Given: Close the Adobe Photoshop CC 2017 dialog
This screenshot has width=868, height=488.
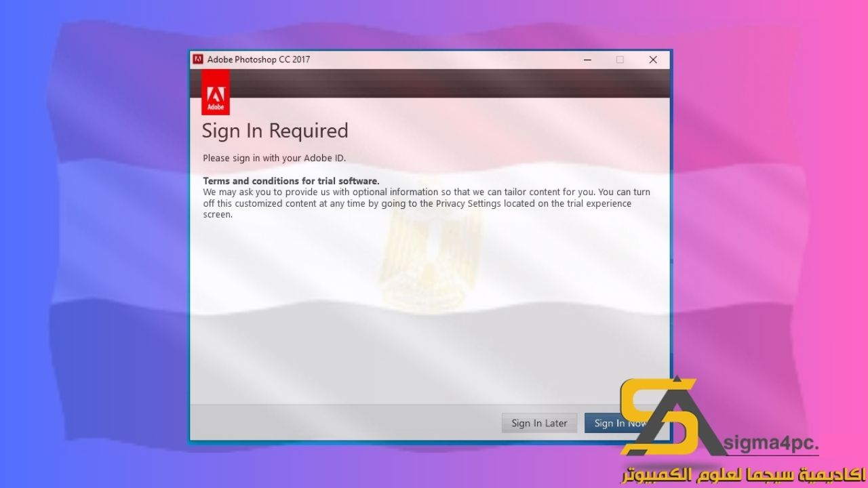Looking at the screenshot, I should point(653,60).
